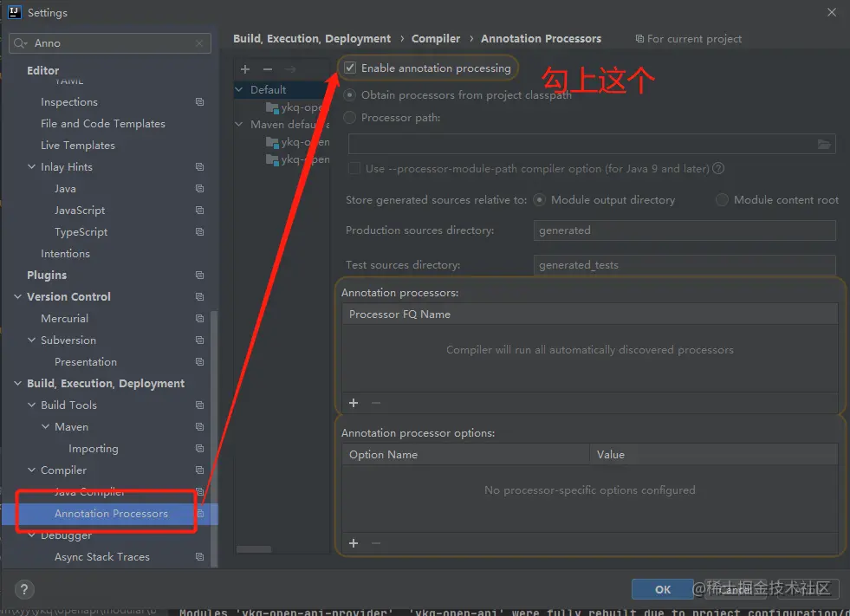Check Use --processor-module-path compiler option
The width and height of the screenshot is (850, 616).
tap(354, 169)
